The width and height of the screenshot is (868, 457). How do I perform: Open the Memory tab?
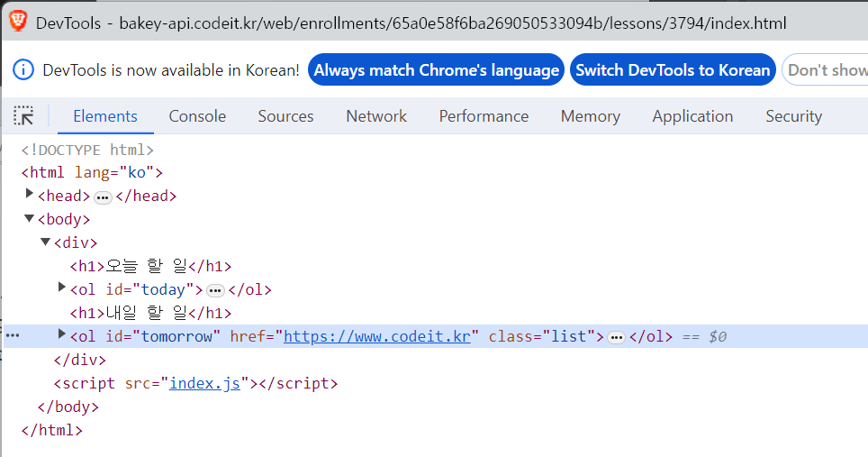[x=591, y=116]
